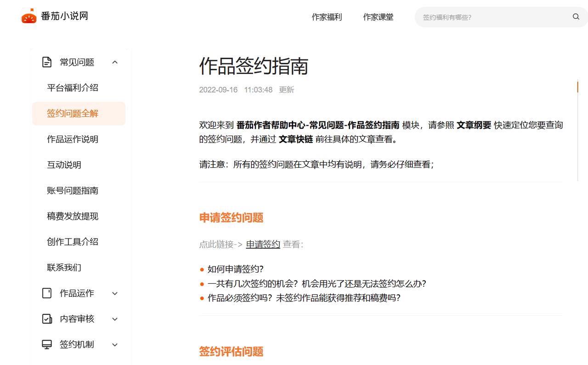588x365 pixels.
Task: Select 账号问题指南 in sidebar
Action: pyautogui.click(x=73, y=191)
